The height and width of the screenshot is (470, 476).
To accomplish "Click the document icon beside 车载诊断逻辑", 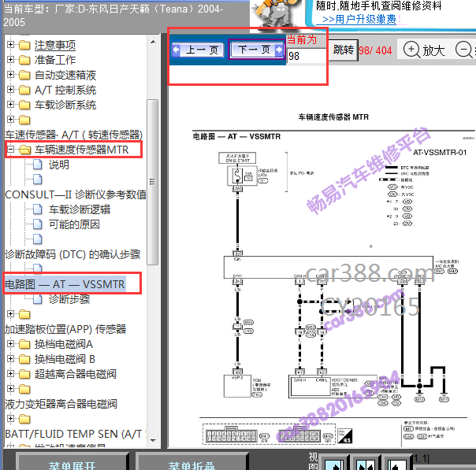I will coord(37,209).
